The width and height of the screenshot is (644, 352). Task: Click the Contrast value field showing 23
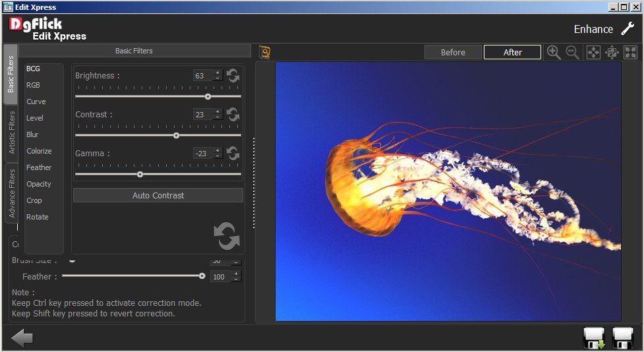click(x=203, y=114)
